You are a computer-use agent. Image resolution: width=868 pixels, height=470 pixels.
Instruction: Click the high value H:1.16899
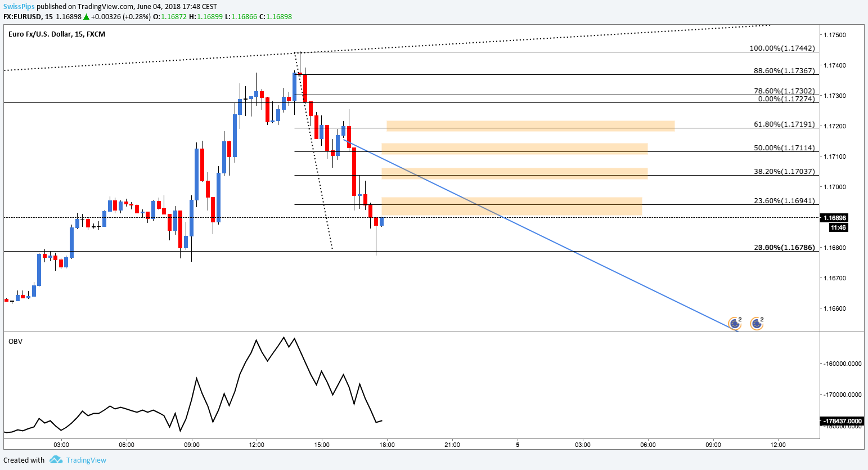(206, 17)
